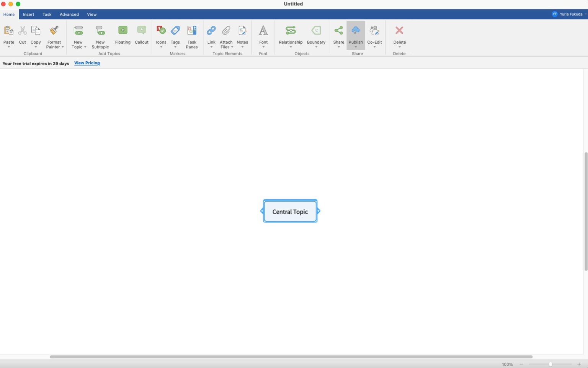
Task: Insert a Floating topic
Action: pos(122,34)
